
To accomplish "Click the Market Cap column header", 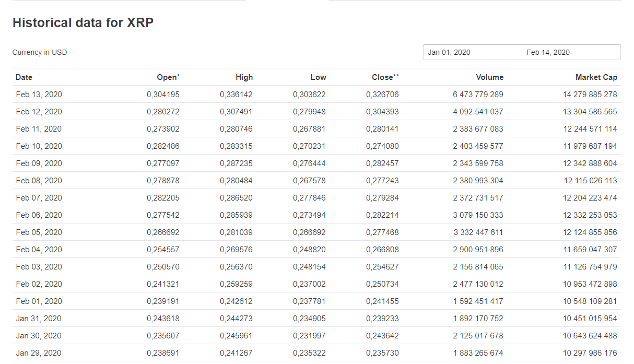I will point(596,77).
